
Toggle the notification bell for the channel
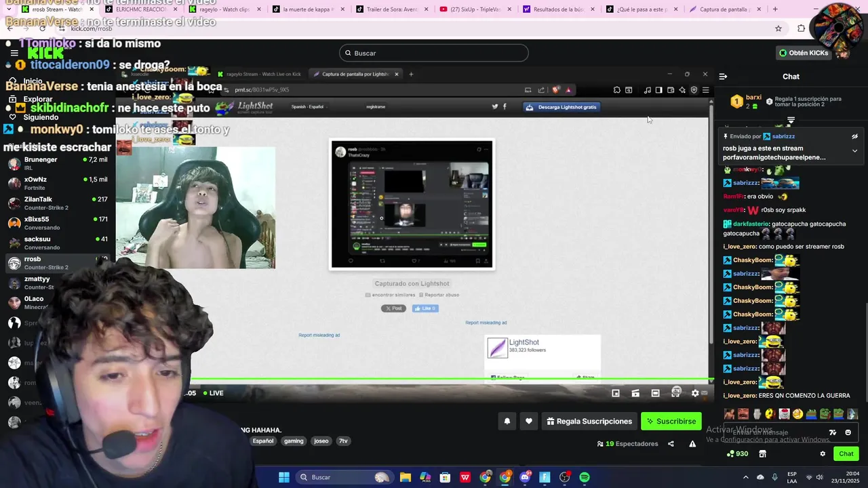coord(507,421)
